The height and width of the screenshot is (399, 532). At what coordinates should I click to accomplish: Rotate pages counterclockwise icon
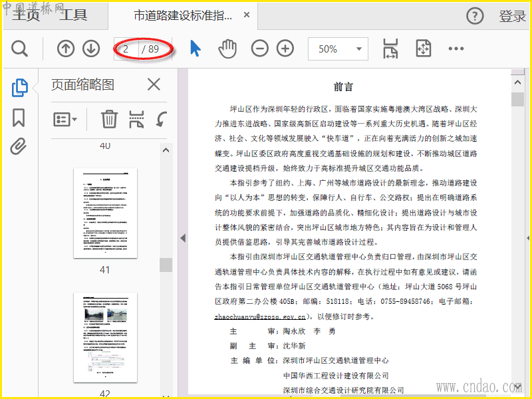pos(161,119)
